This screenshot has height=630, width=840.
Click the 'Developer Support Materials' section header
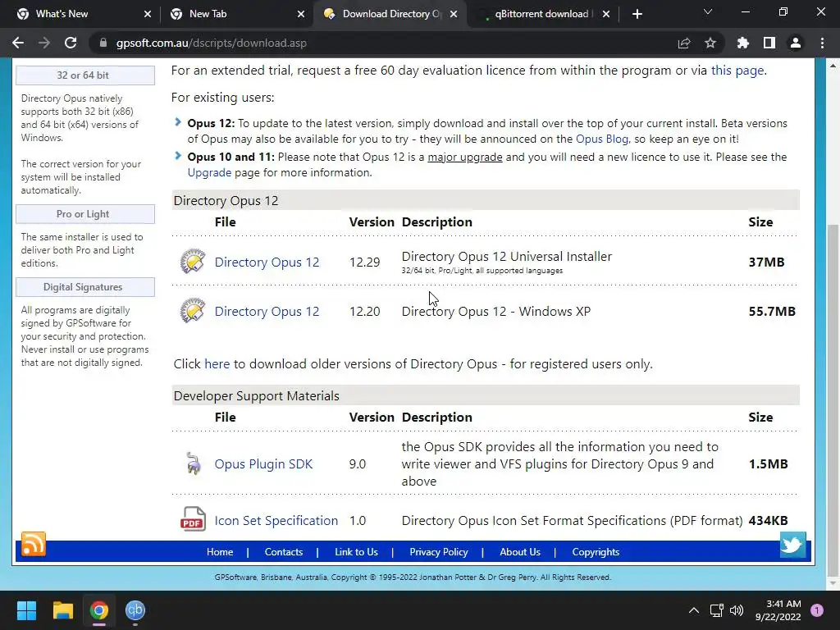[486, 395]
